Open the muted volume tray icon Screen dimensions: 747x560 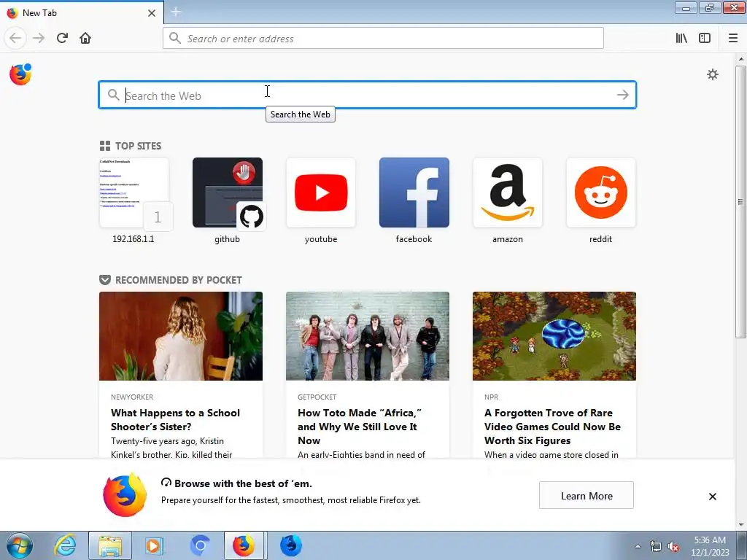[673, 546]
